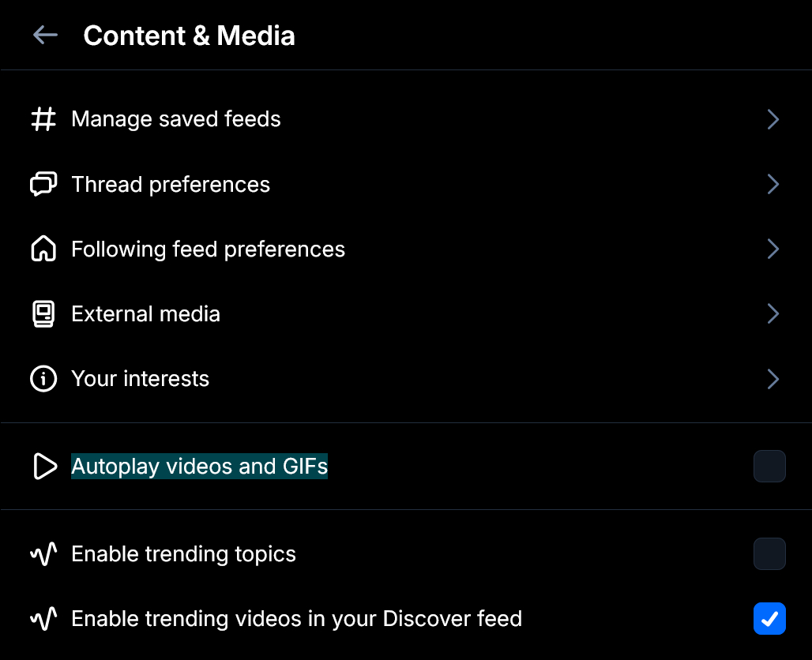Click the Thread preferences text

pos(171,184)
